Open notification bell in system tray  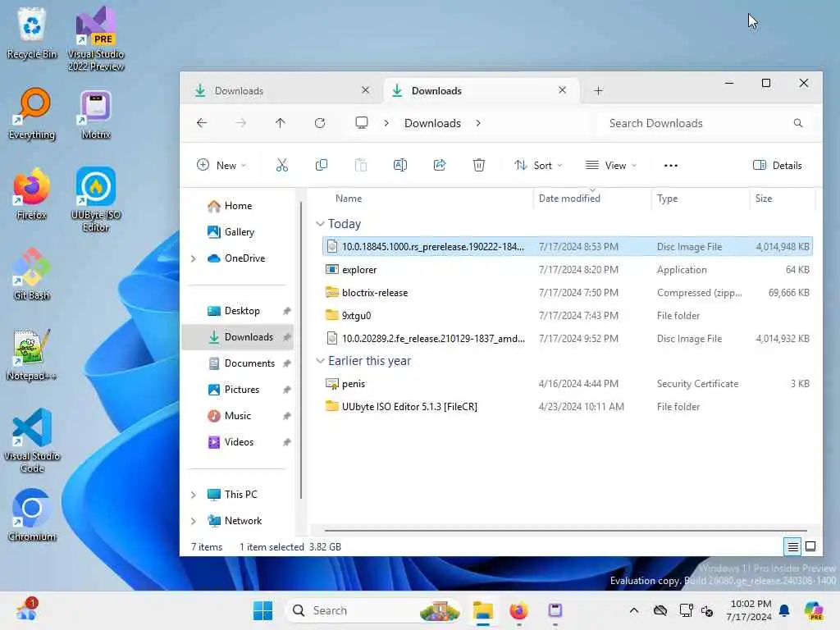784,610
